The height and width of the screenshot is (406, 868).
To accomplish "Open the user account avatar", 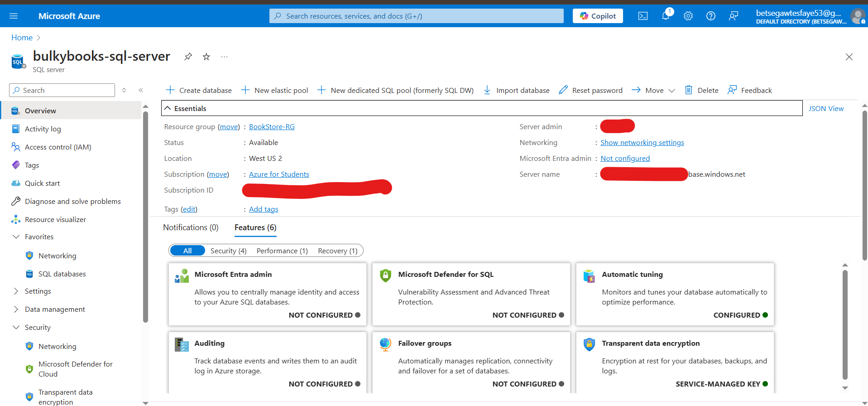I will [858, 16].
